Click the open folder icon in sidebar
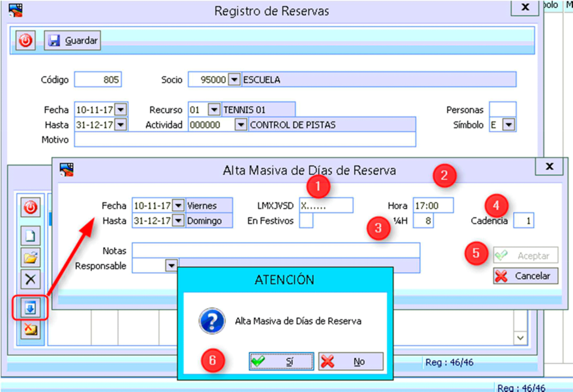 click(30, 257)
